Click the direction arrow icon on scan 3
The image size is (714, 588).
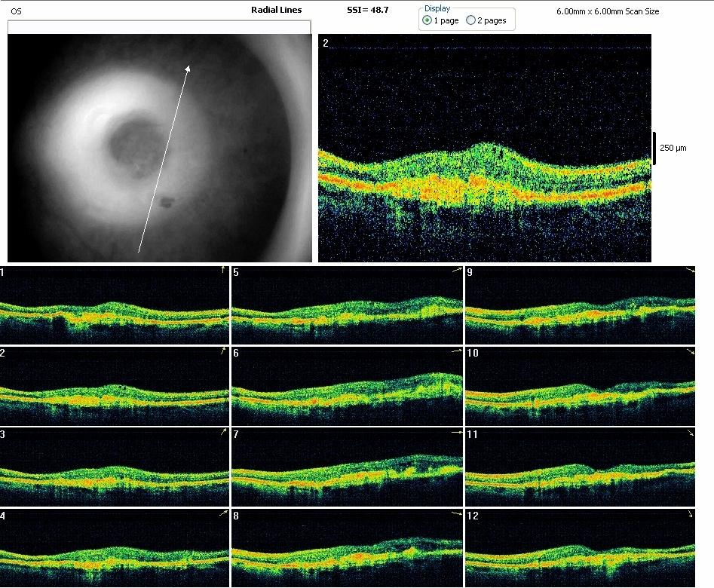(223, 433)
